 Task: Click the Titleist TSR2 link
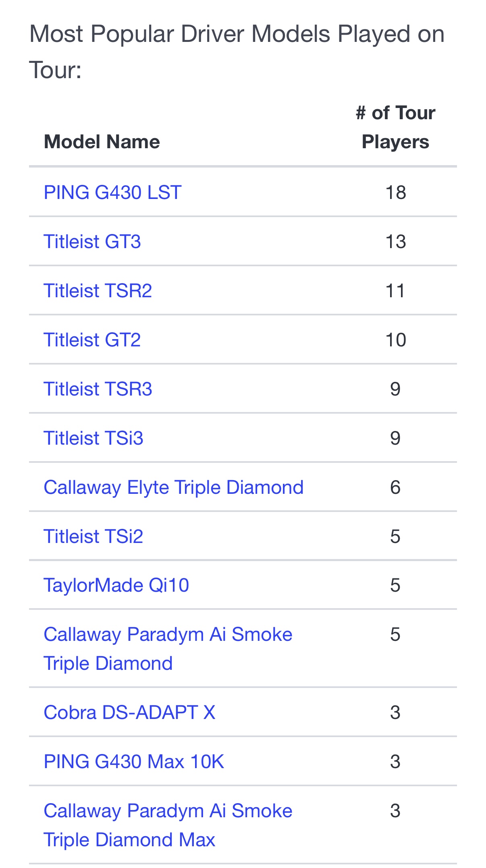point(98,291)
